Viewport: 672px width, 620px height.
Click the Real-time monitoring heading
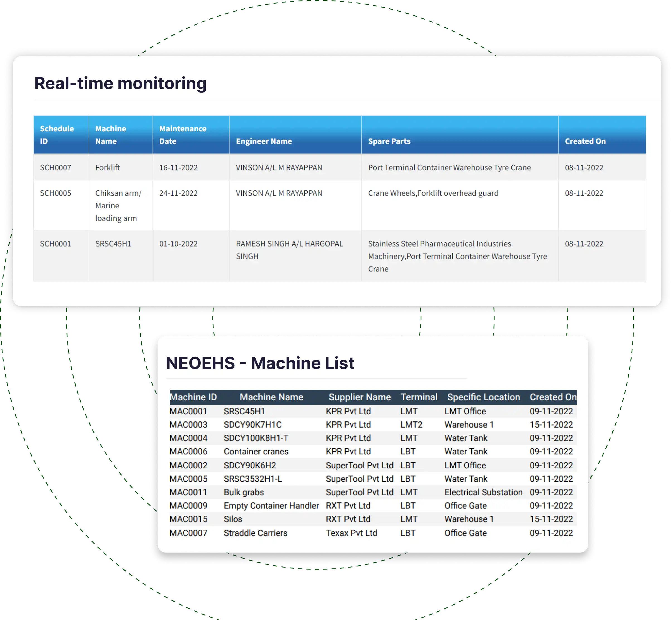pos(120,83)
